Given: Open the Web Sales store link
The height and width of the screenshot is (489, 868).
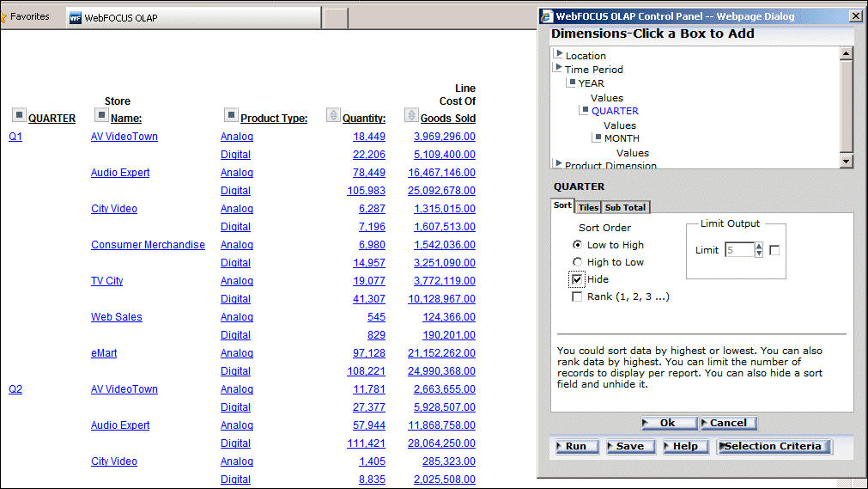Looking at the screenshot, I should pos(116,317).
